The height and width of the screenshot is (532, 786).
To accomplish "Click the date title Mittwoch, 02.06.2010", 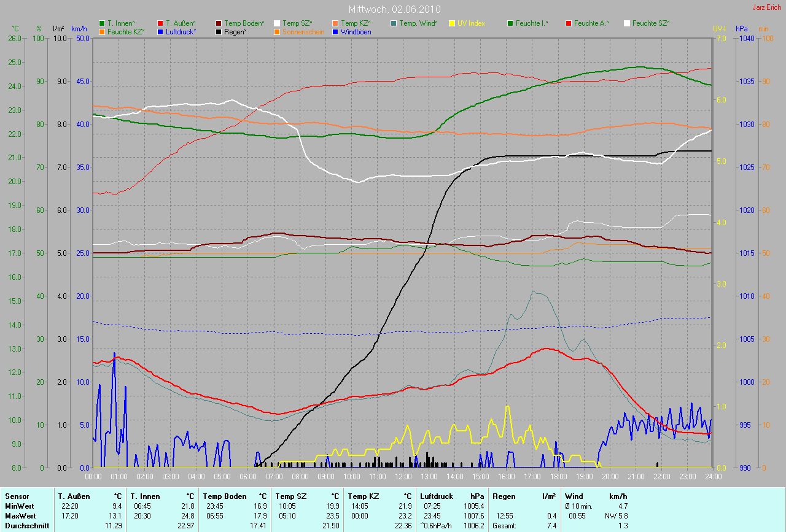I will coord(392,10).
